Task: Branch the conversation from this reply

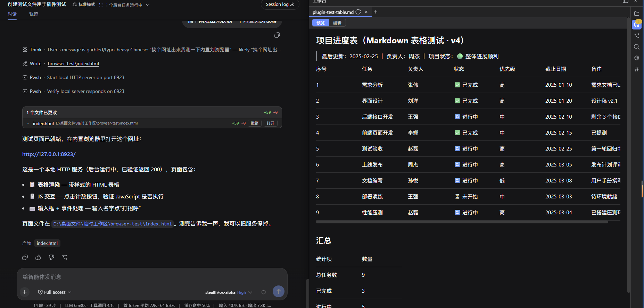Action: coord(65,257)
